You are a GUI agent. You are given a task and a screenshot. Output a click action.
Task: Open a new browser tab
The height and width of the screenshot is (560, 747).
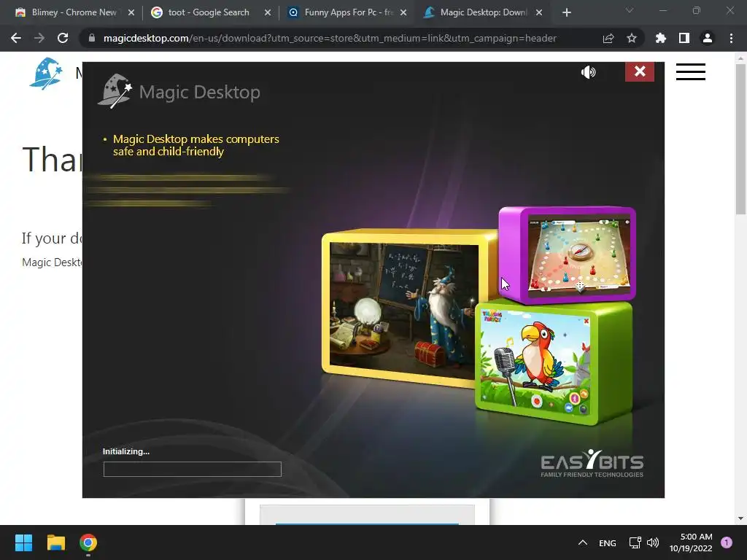[x=566, y=13]
